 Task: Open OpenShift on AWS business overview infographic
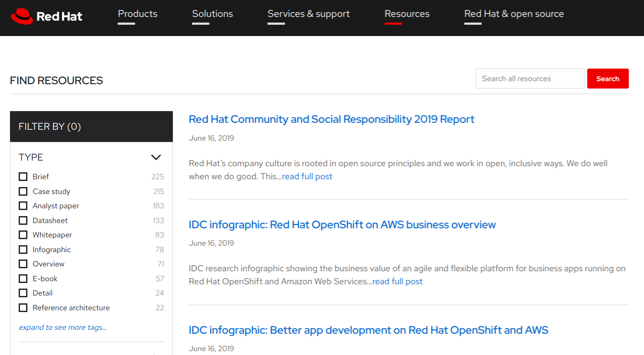coord(342,224)
